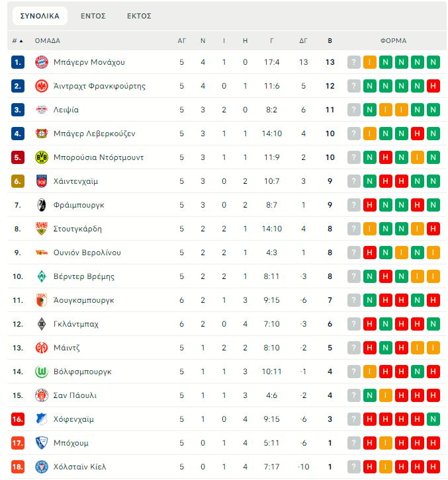
Task: Click the red 16. position badge
Action: (x=18, y=419)
